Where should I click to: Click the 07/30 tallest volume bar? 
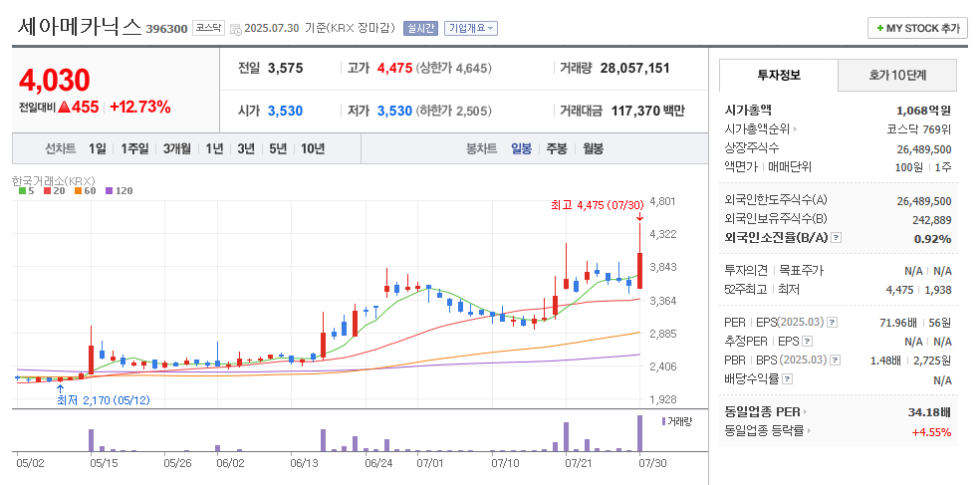(x=639, y=433)
